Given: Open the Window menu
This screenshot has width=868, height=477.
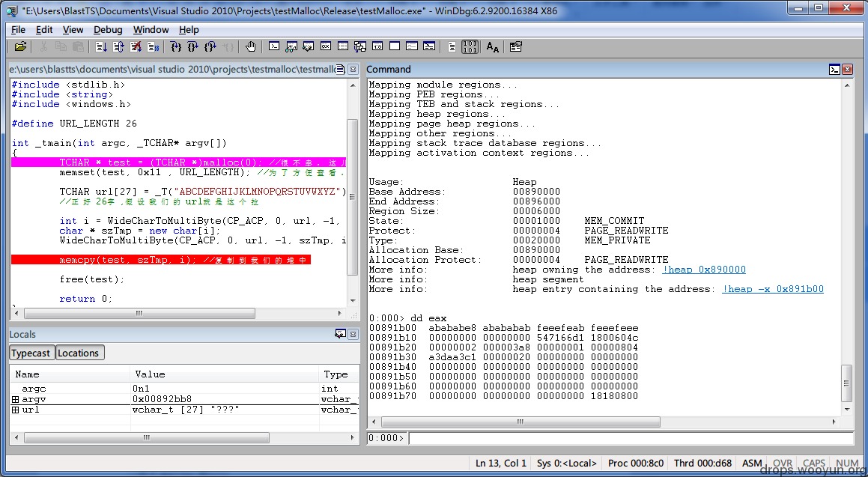Looking at the screenshot, I should coord(151,30).
